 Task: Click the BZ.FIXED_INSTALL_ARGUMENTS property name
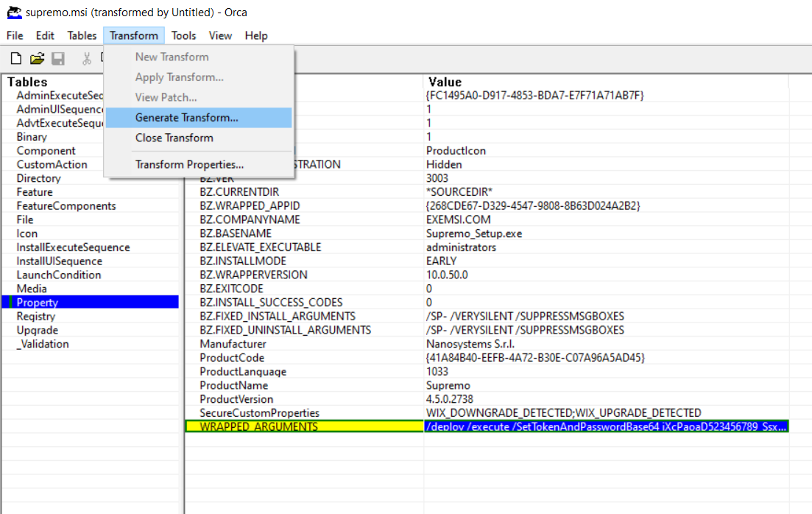click(x=278, y=317)
